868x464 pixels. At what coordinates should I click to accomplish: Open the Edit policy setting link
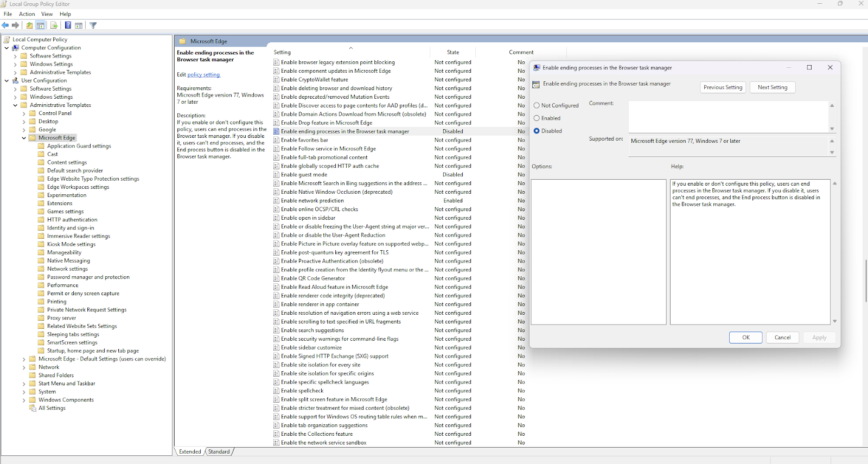tap(203, 75)
